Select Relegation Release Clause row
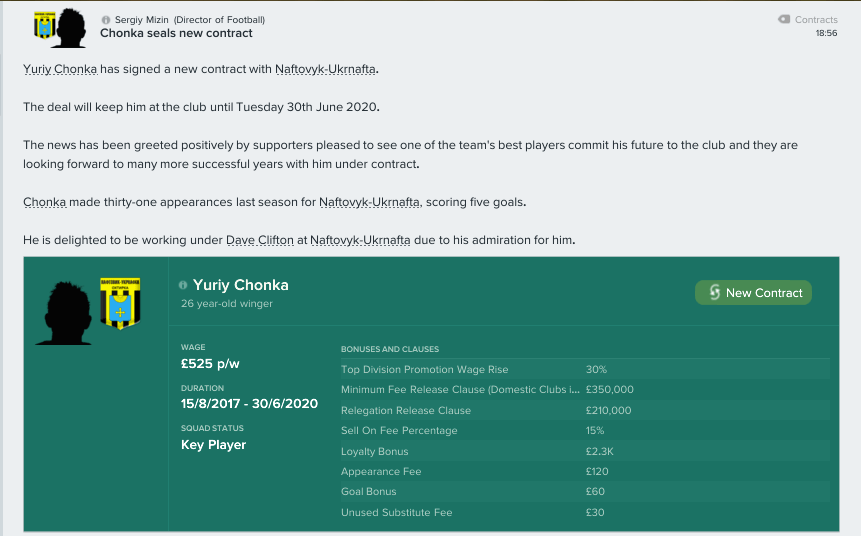 [585, 410]
